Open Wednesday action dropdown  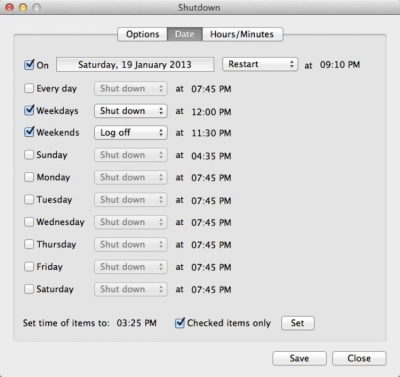coord(131,222)
